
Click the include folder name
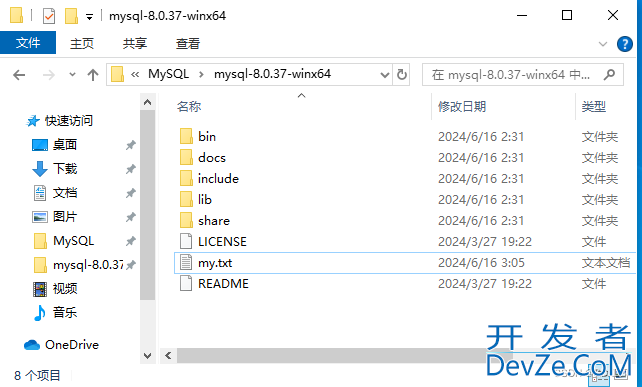click(218, 179)
